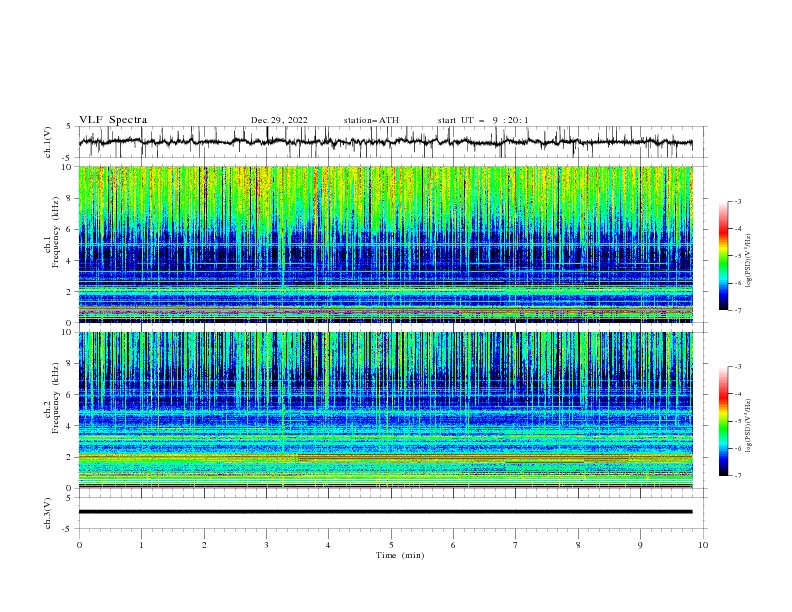Screen dimensions: 792x612
Task: Click the ch.2 color bar '-7' label
Action: click(737, 475)
